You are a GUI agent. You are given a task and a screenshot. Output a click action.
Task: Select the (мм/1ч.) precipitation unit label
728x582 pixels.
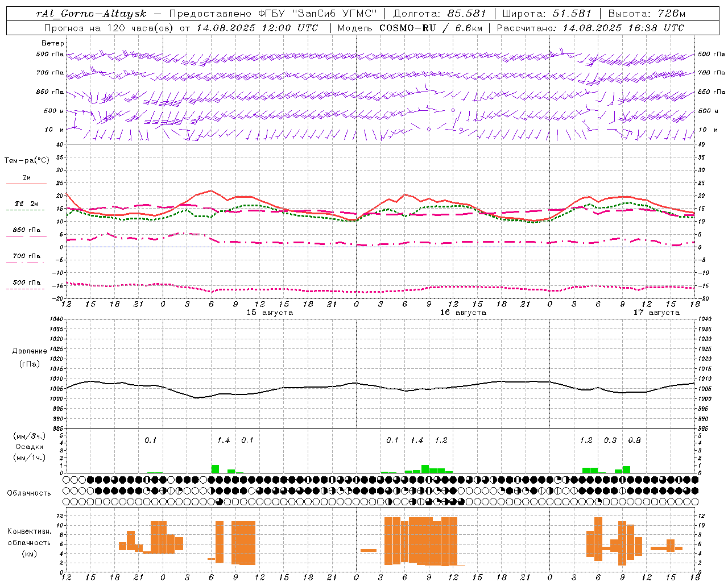coord(30,458)
